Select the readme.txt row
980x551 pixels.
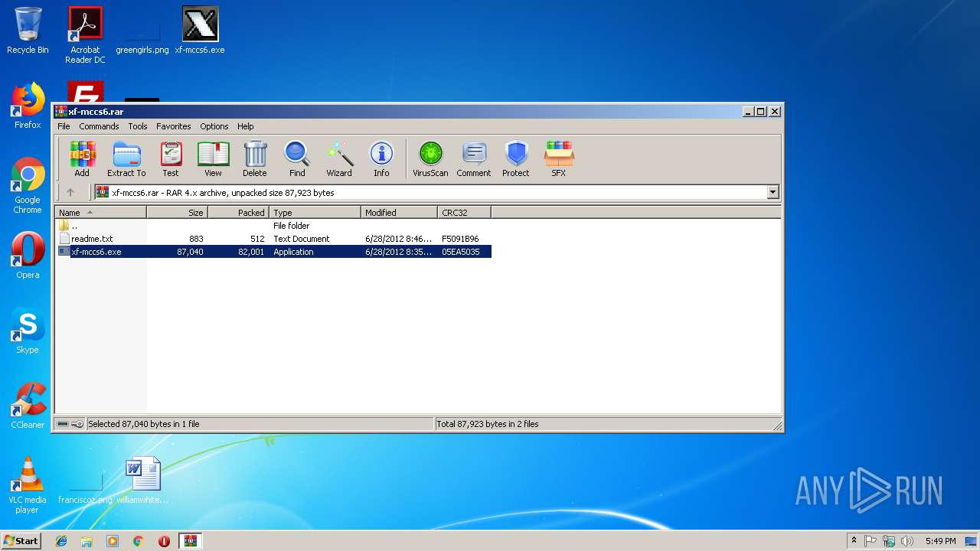[273, 239]
